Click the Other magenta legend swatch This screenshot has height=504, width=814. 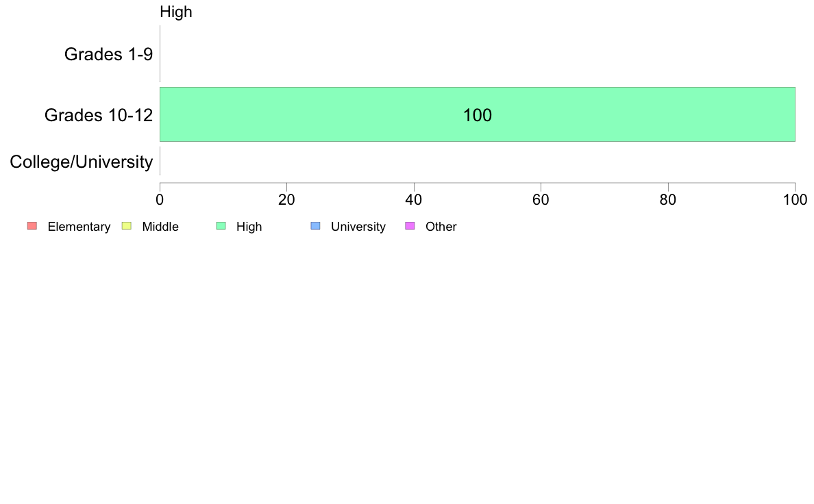click(410, 226)
